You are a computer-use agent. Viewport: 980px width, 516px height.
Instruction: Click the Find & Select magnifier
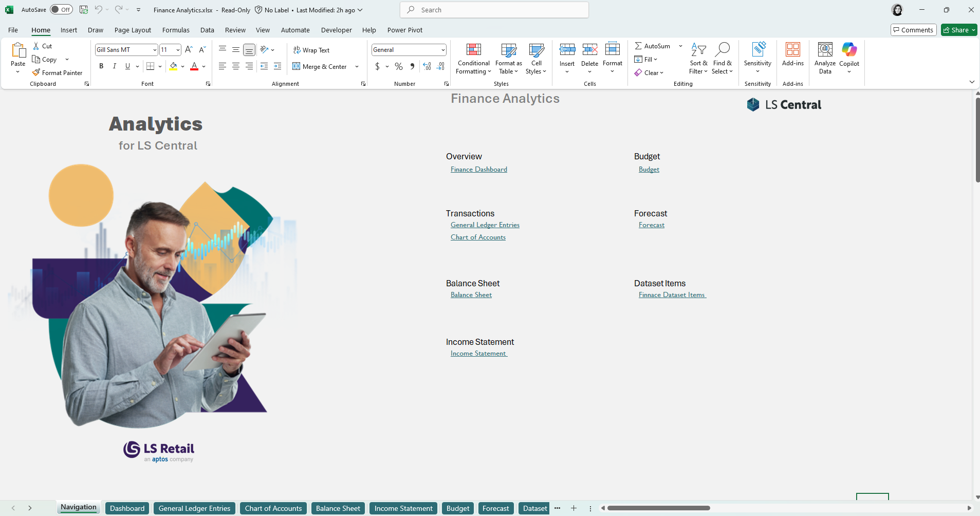722,50
